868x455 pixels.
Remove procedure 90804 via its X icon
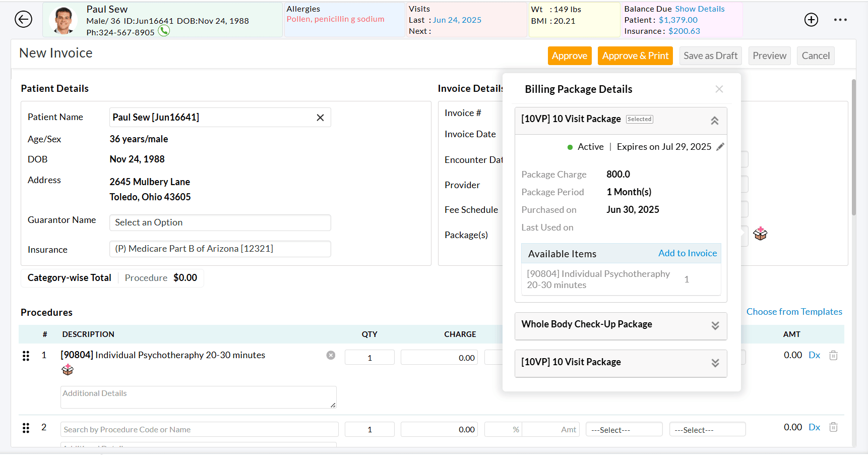tap(331, 355)
